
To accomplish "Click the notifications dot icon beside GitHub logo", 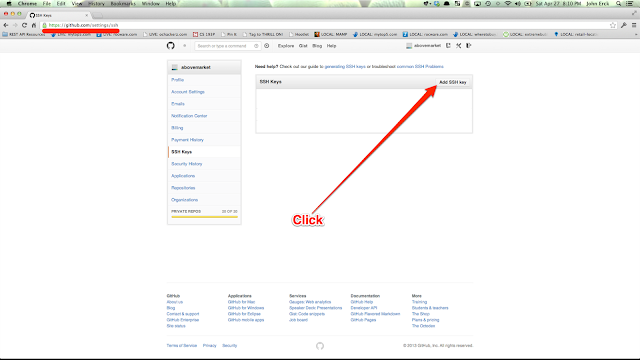I will pos(184,46).
